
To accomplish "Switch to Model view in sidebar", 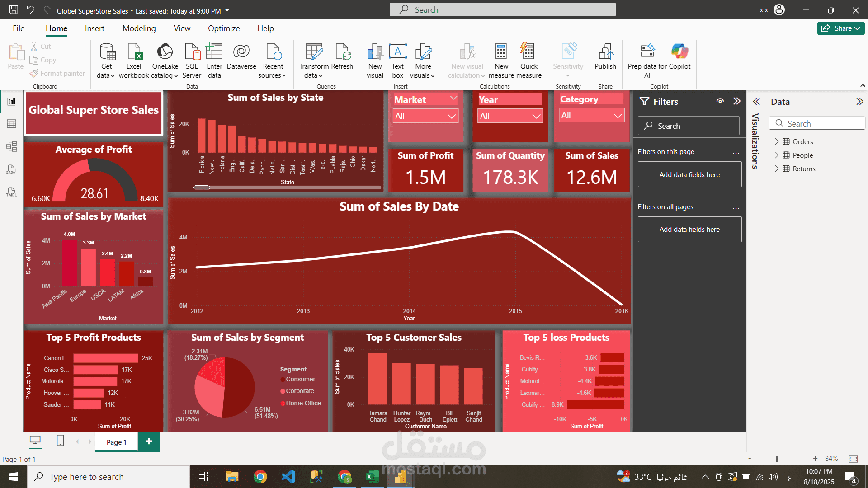I will tap(11, 146).
